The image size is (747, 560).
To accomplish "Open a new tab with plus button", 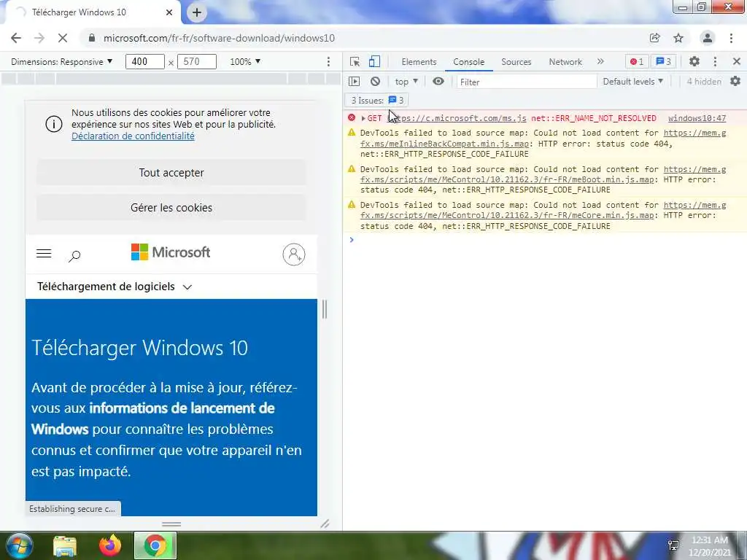I will coord(197,12).
